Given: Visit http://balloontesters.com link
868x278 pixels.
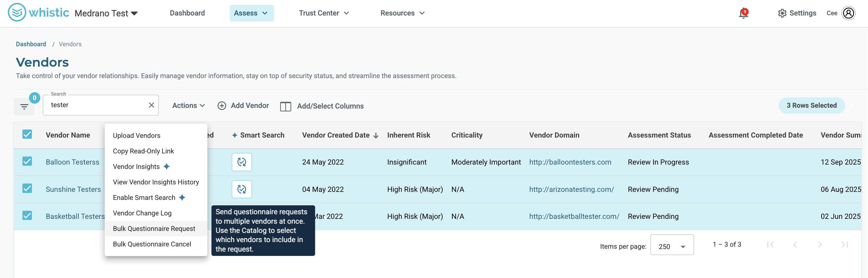Looking at the screenshot, I should [x=570, y=162].
